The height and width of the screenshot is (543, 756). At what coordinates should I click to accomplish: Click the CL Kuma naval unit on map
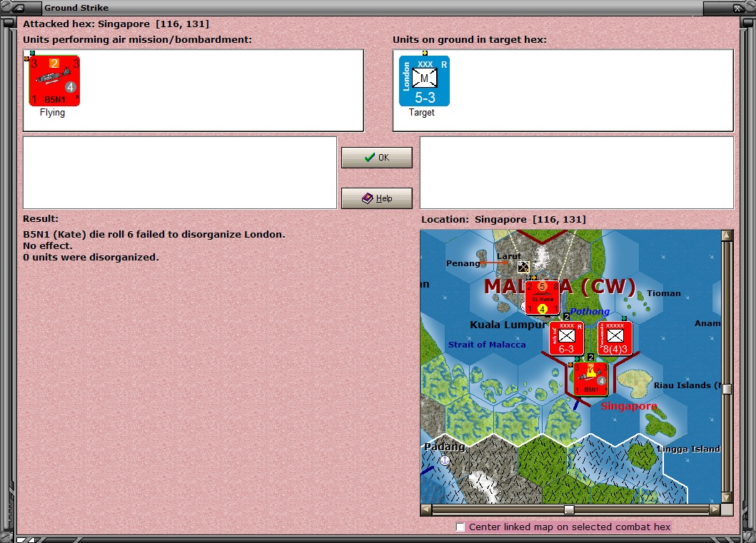point(542,298)
